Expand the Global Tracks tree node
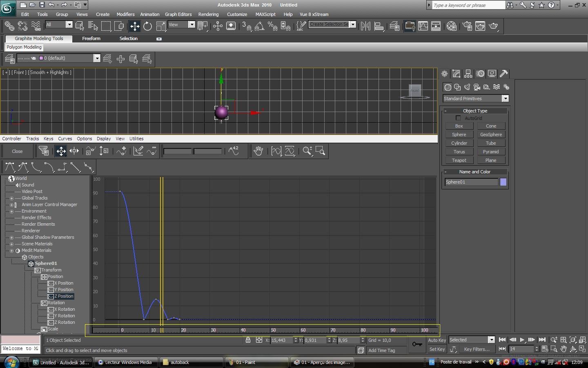Screen dimensions: 588x368 [11, 198]
